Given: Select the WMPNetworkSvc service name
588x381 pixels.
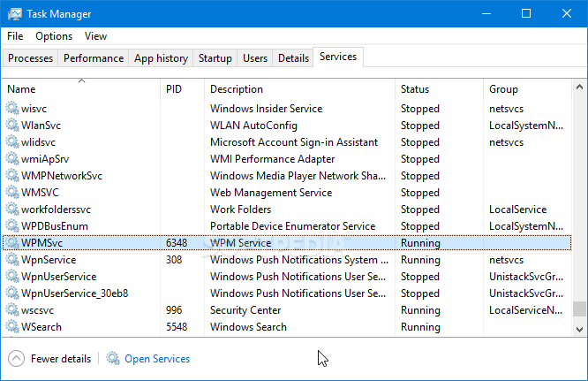Looking at the screenshot, I should coord(62,176).
